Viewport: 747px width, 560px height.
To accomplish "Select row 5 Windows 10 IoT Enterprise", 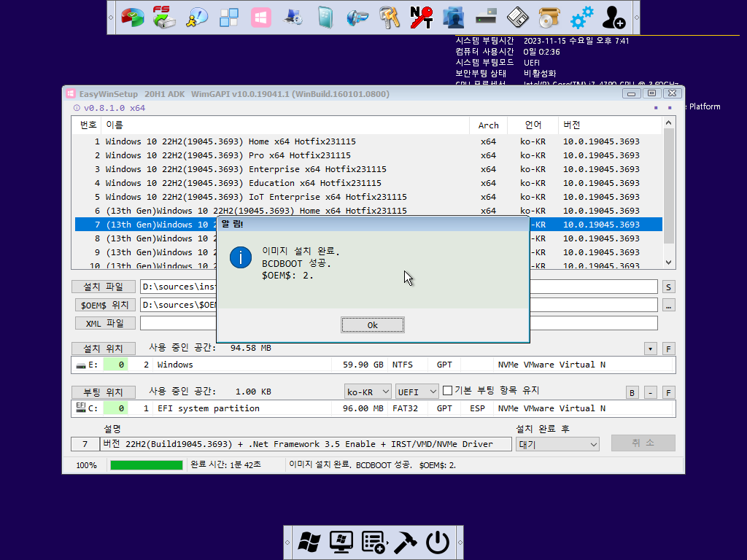I will pos(368,197).
